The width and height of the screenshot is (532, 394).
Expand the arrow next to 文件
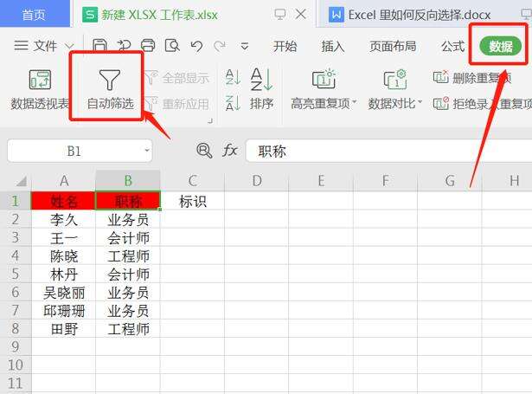(x=69, y=46)
